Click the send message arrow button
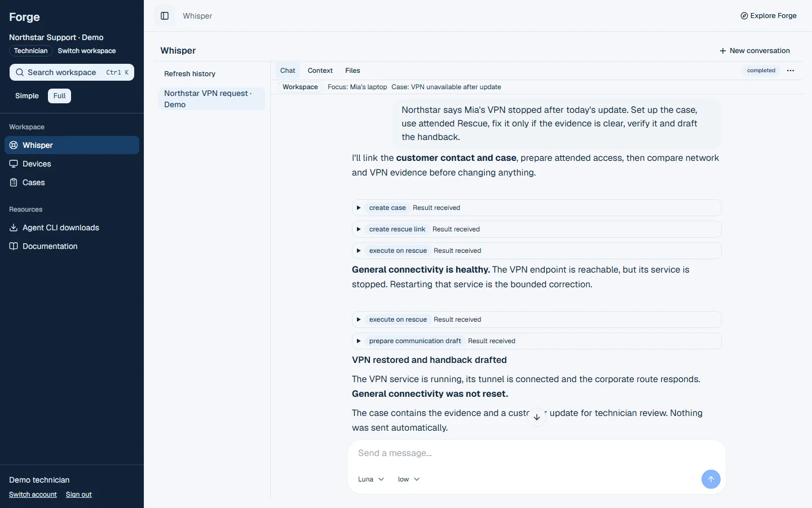Viewport: 812px width, 508px height. pos(710,479)
